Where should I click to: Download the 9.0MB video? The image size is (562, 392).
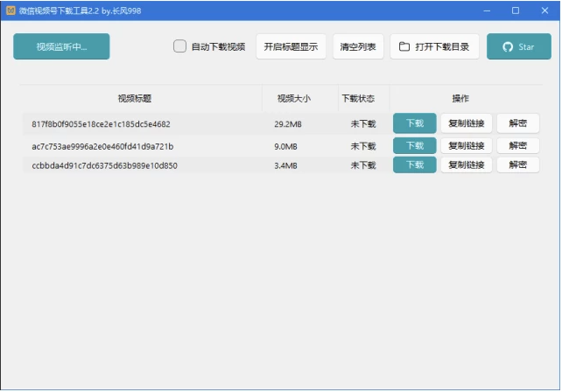point(414,145)
